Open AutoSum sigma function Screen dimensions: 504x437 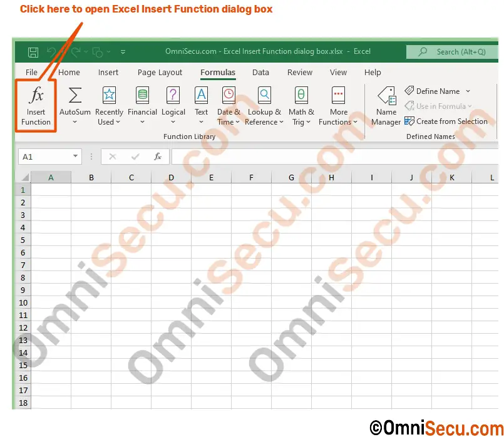(75, 106)
